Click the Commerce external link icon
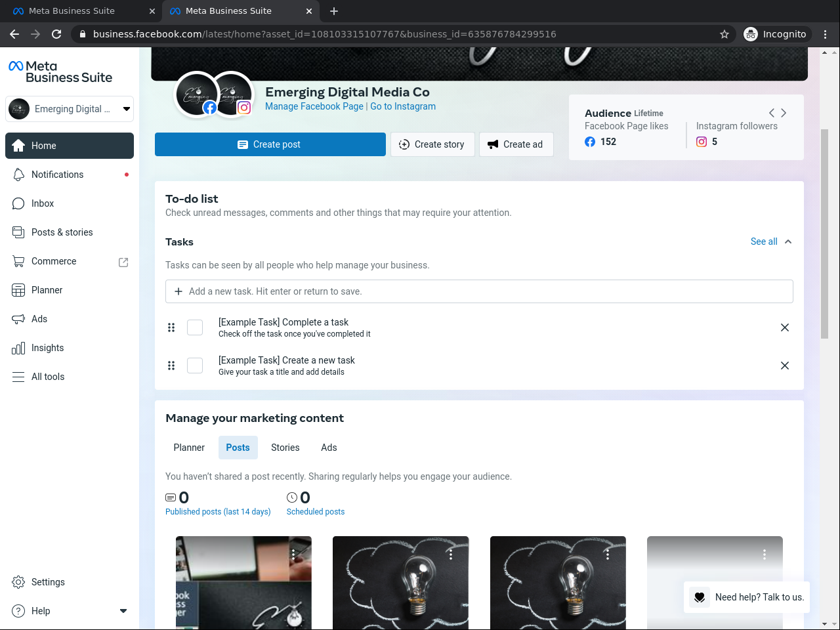Screen dimensions: 840x630 click(x=123, y=262)
